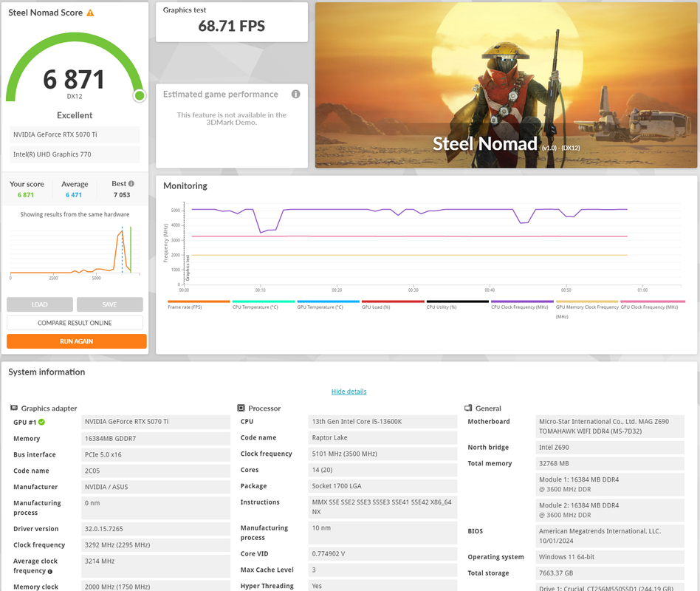Click the info icon by Average clock frequency
This screenshot has width=700, height=591.
click(50, 571)
